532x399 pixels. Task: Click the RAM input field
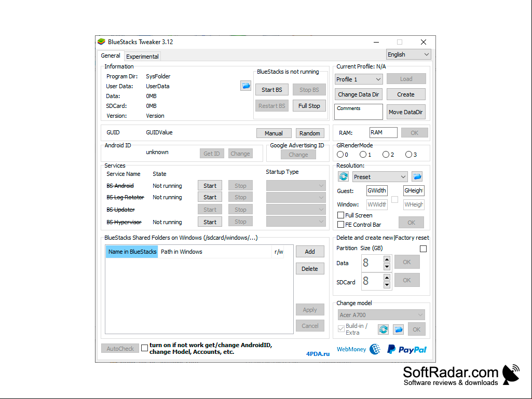click(x=384, y=133)
